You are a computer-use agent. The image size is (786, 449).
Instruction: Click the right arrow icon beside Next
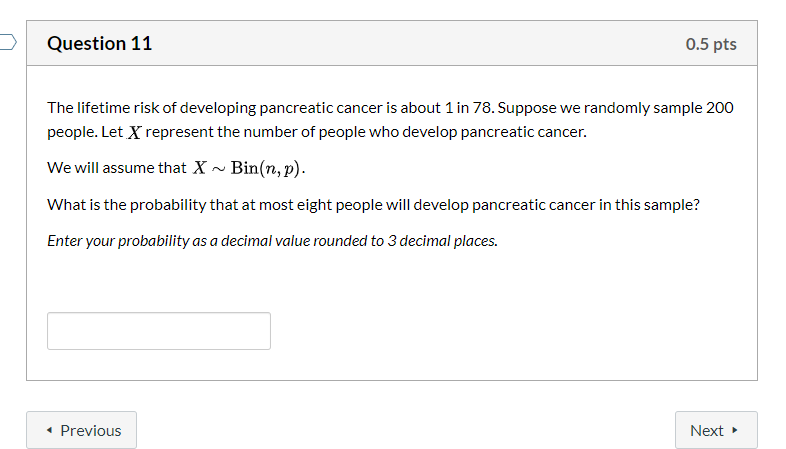[734, 430]
